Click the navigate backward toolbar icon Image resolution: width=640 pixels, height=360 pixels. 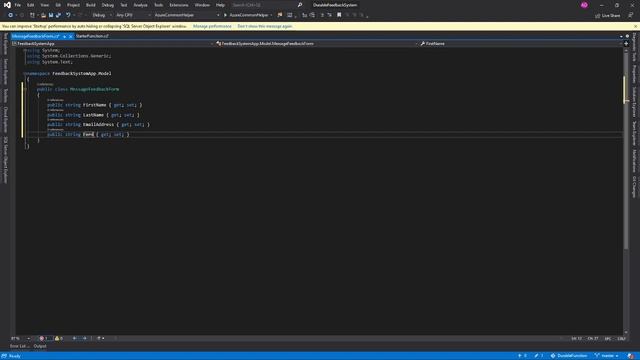point(10,15)
